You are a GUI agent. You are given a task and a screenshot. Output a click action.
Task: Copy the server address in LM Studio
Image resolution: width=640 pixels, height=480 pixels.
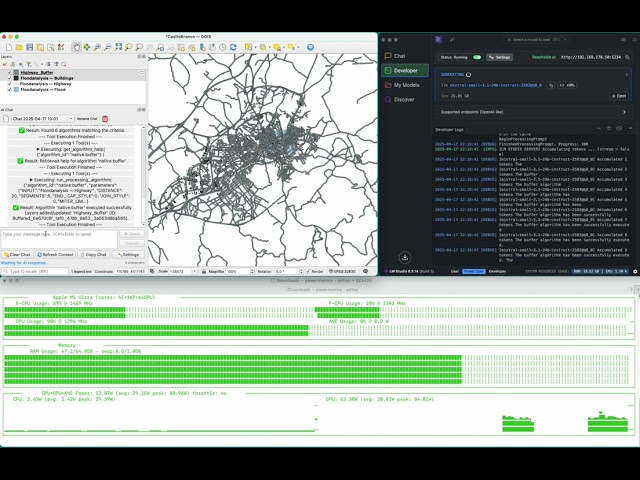pyautogui.click(x=627, y=57)
